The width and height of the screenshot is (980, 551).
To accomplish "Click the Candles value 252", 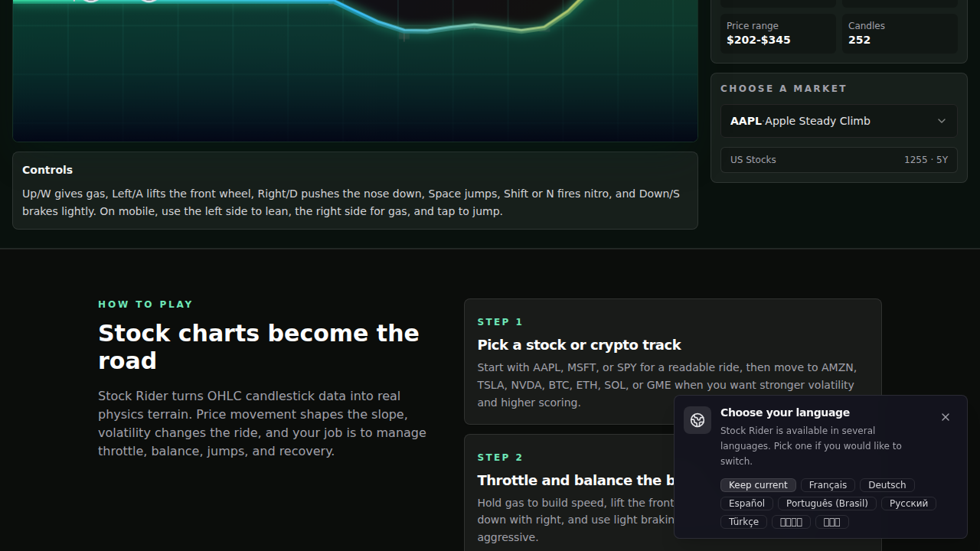I will pos(859,40).
